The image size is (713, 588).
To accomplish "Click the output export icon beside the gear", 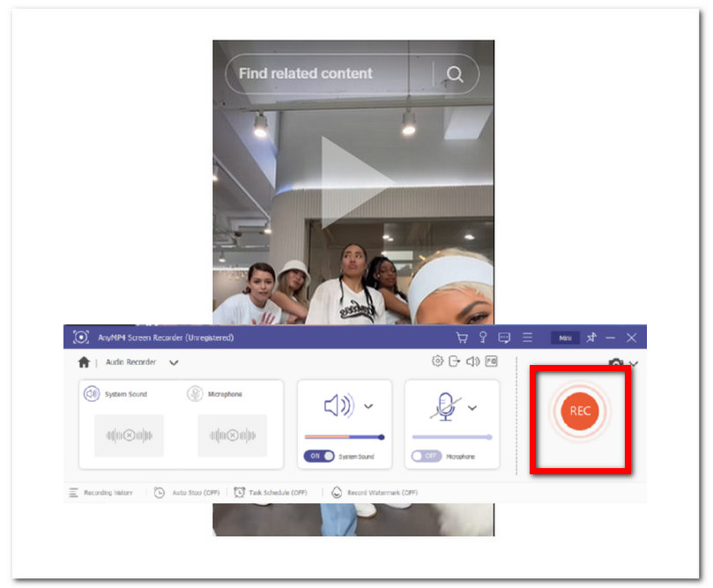I will click(x=455, y=361).
